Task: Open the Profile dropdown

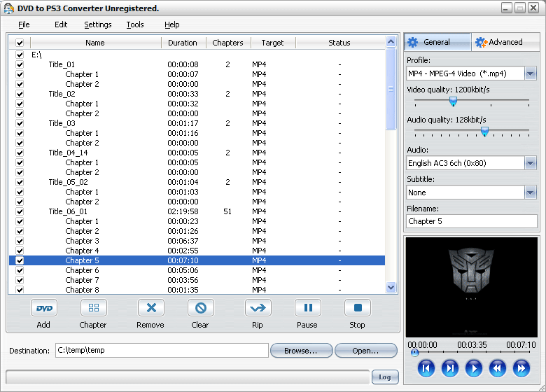Action: pos(531,73)
